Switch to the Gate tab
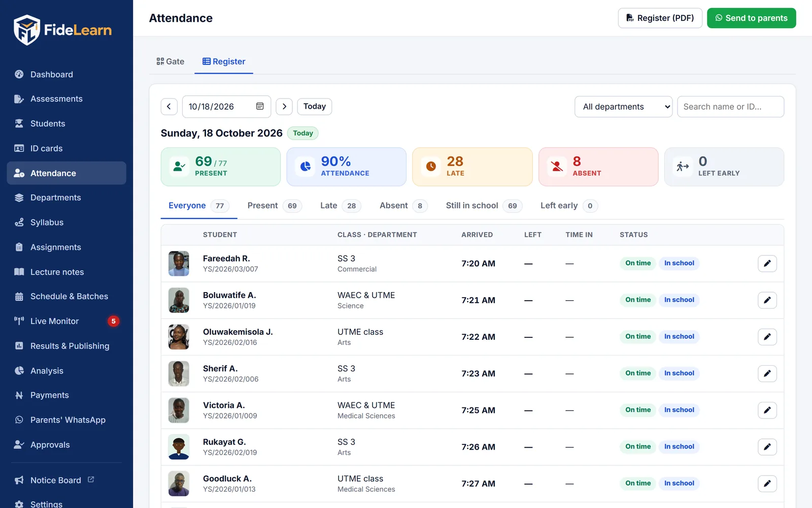The image size is (812, 508). pos(171,61)
